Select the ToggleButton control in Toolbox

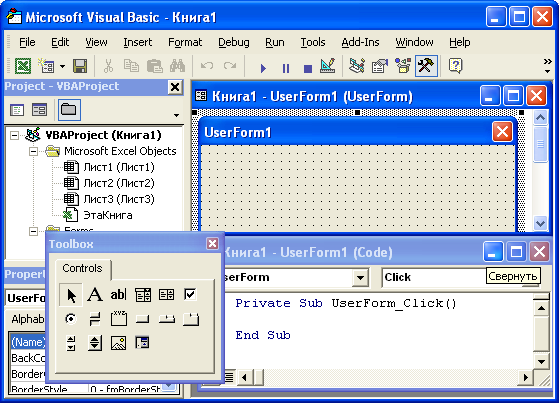[95, 318]
